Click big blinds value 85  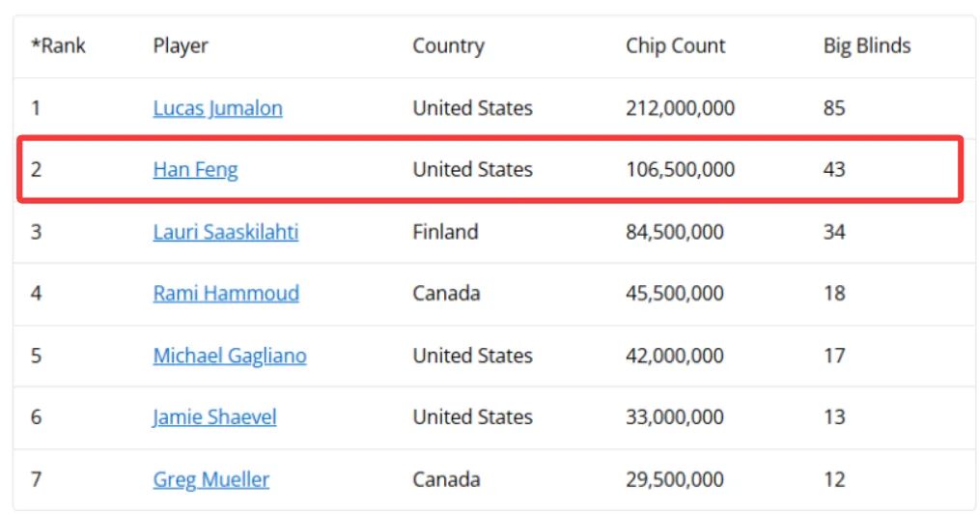pyautogui.click(x=834, y=108)
